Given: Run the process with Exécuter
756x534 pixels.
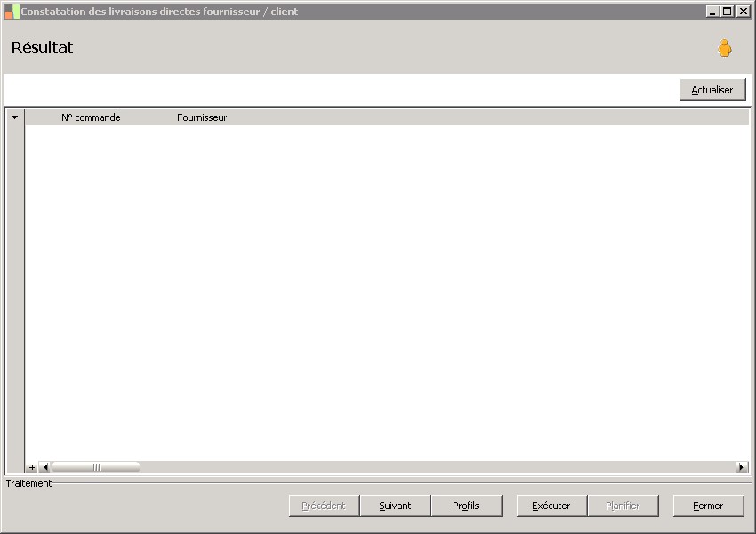Looking at the screenshot, I should tap(551, 506).
